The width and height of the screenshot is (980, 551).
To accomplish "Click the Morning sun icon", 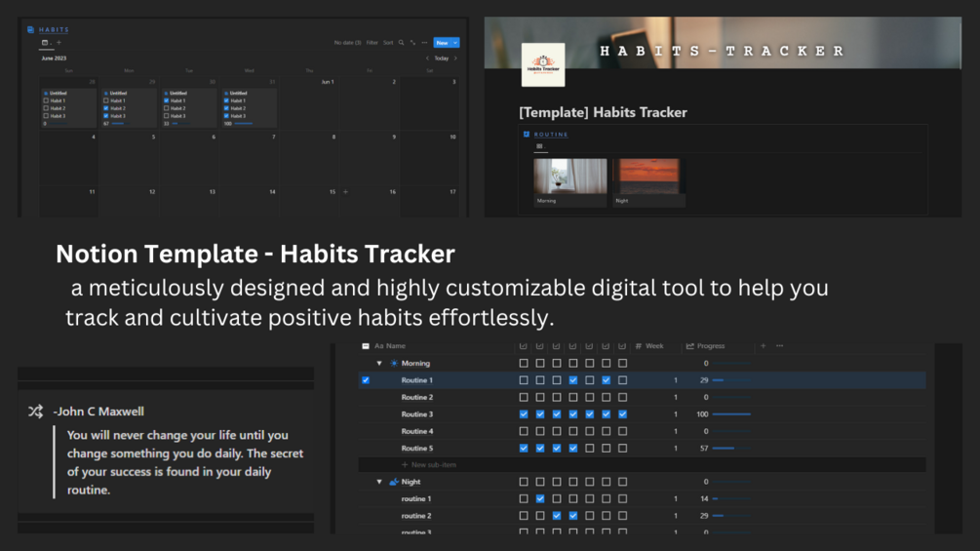I will 394,363.
